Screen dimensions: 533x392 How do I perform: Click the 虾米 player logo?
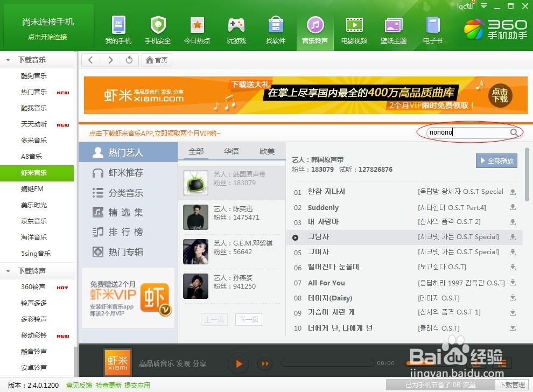coord(117,363)
